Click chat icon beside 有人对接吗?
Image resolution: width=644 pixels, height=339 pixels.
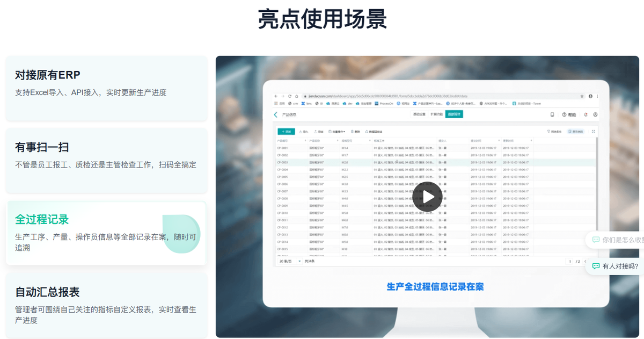pos(596,266)
